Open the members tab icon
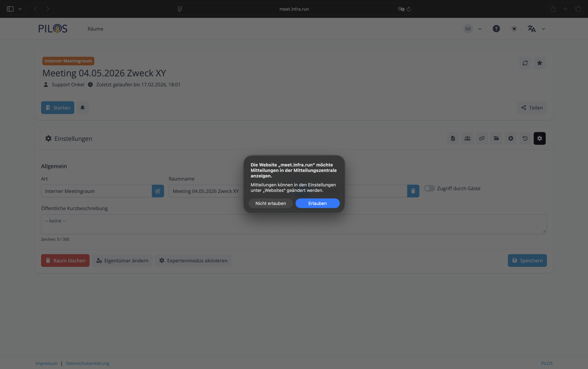 coord(467,138)
